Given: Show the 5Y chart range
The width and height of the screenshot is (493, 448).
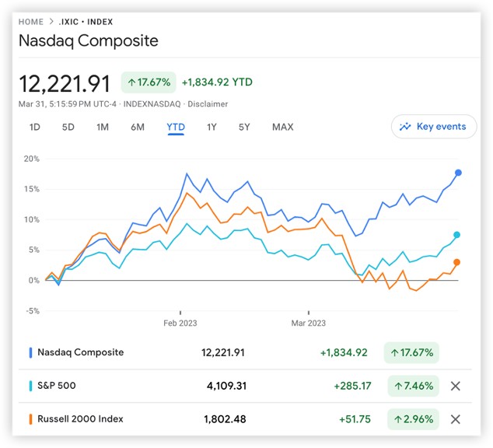Looking at the screenshot, I should point(245,127).
